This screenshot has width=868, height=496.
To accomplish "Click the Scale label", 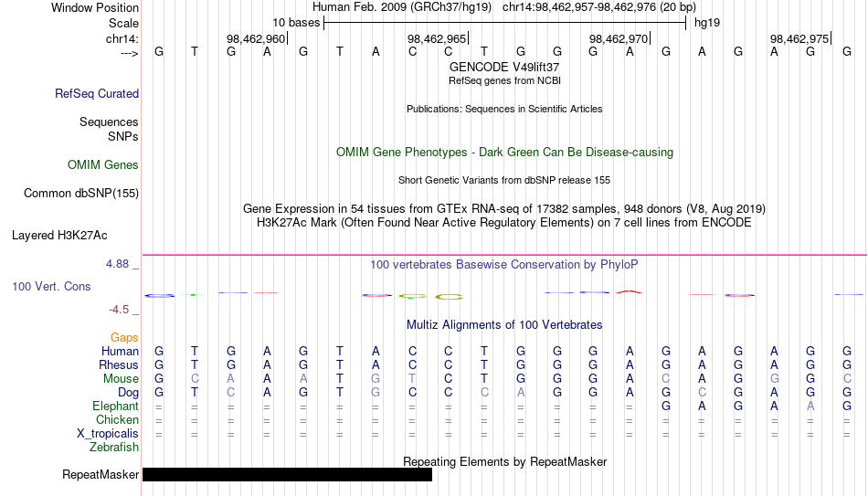I will tap(123, 23).
